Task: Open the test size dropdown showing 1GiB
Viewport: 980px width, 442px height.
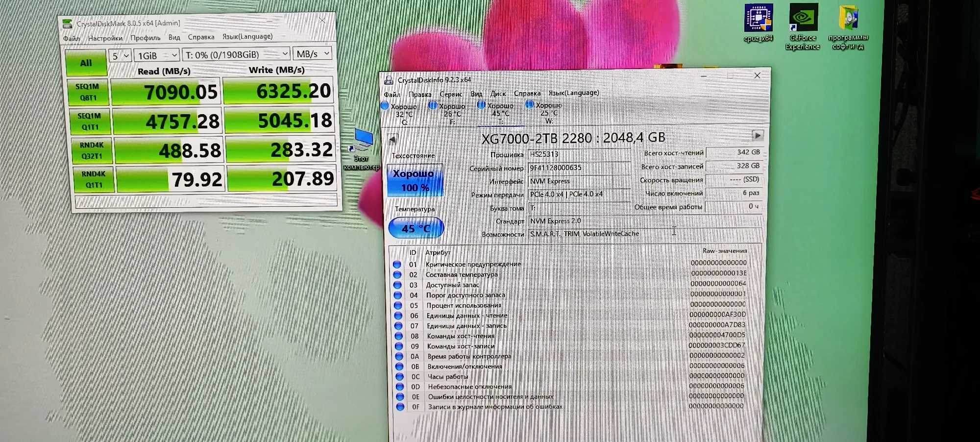Action: (x=157, y=55)
